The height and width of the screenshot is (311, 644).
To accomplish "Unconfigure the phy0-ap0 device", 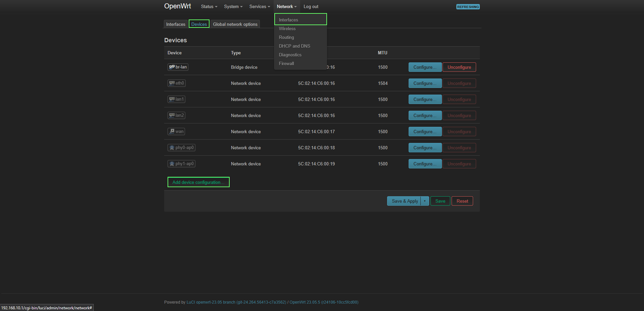I will [459, 148].
